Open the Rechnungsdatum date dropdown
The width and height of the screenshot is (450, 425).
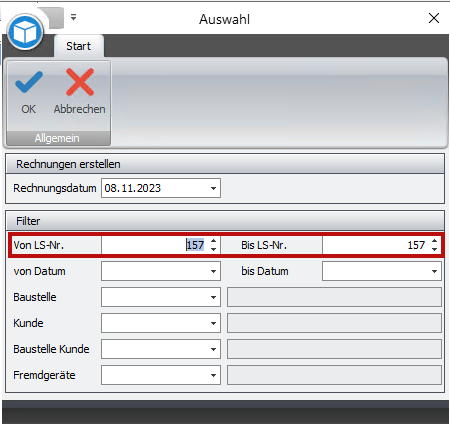point(214,188)
